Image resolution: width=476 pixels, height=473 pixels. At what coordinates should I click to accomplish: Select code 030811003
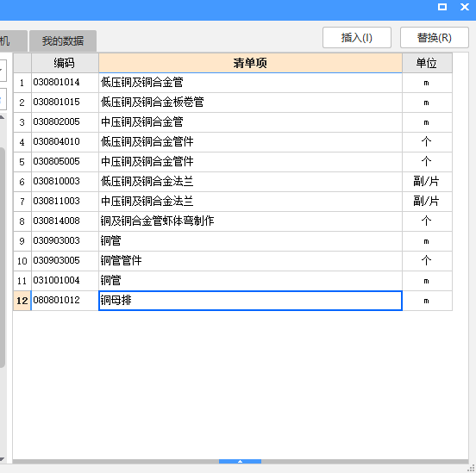pos(56,201)
